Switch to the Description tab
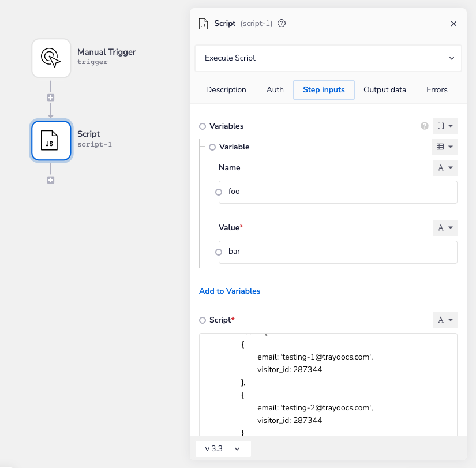The height and width of the screenshot is (468, 476). point(226,89)
